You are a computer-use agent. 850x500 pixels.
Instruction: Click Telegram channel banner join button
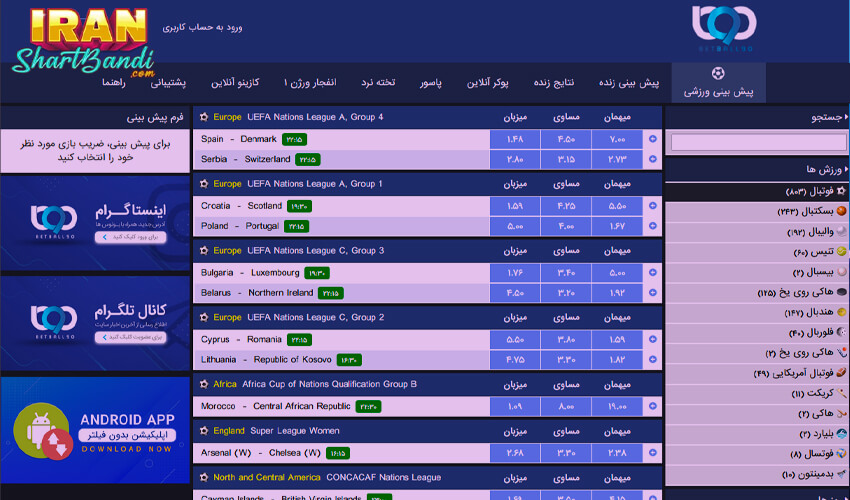[131, 337]
